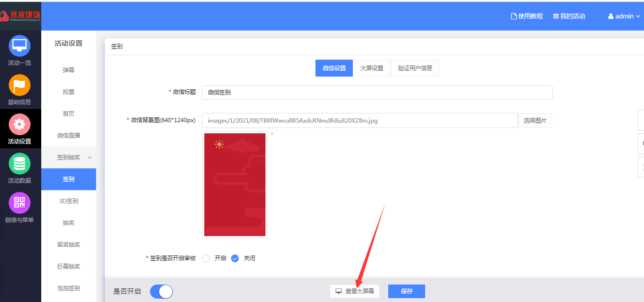The width and height of the screenshot is (644, 302).
Task: Select 关闭 radio for sign-in review
Action: [x=235, y=258]
